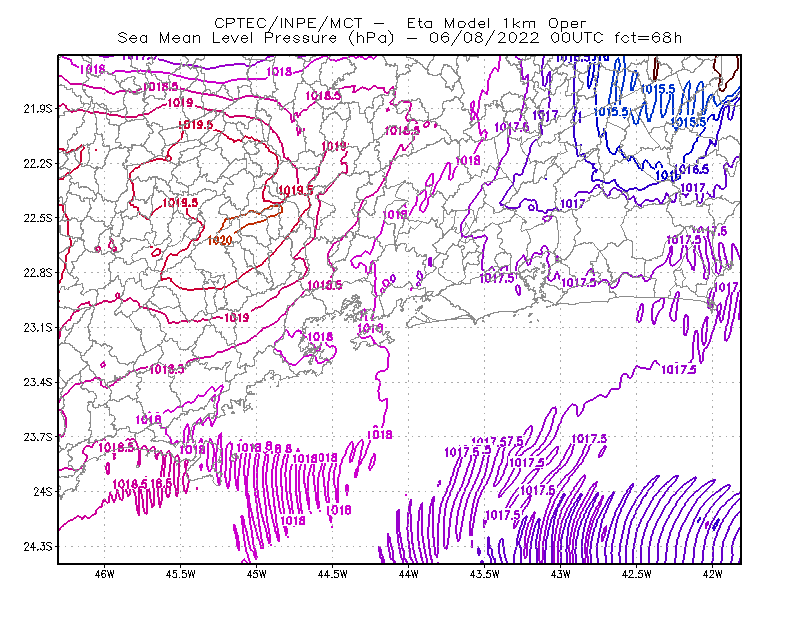Select the '45.5W' longitude axis label

pyautogui.click(x=181, y=574)
